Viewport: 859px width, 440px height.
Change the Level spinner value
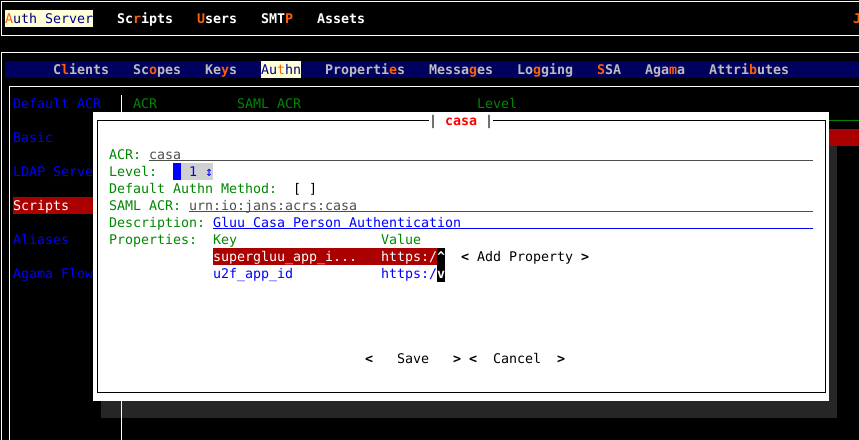pyautogui.click(x=193, y=171)
